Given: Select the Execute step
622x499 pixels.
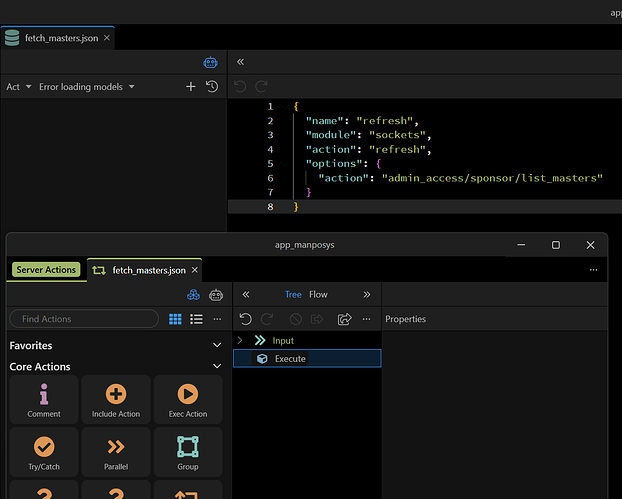Looking at the screenshot, I should click(x=290, y=358).
